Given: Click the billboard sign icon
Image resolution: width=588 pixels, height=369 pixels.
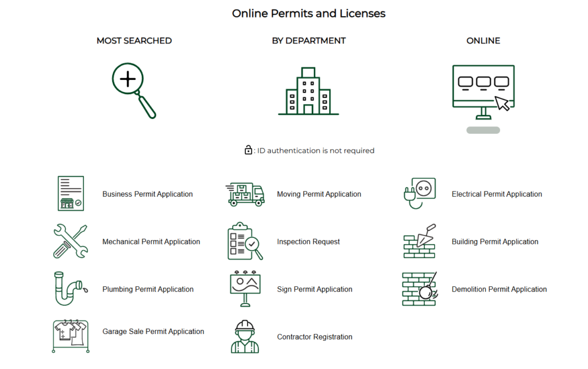Looking at the screenshot, I should coord(245,289).
